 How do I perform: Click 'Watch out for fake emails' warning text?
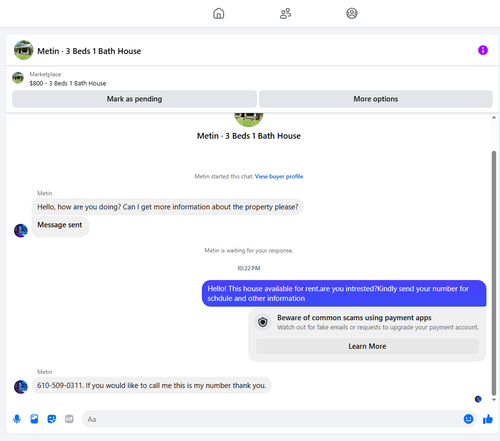coord(378,327)
